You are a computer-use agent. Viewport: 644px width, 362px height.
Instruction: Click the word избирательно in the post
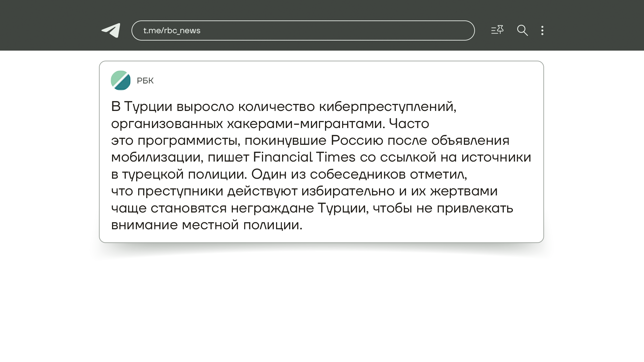(347, 191)
